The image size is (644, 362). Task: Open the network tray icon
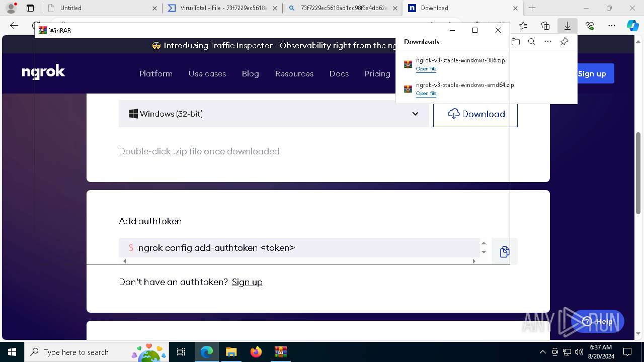(567, 352)
